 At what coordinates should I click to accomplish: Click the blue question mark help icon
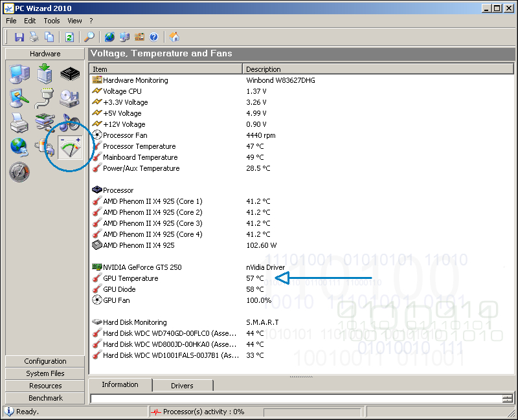tap(154, 37)
